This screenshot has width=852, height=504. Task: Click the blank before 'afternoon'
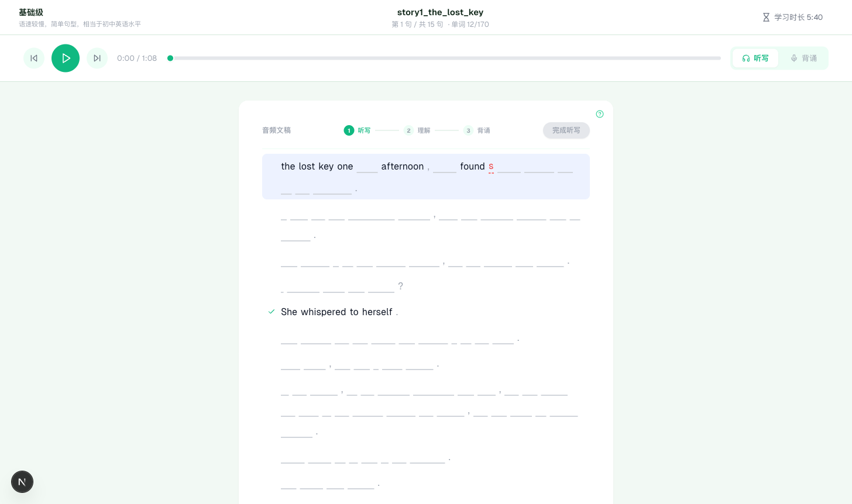click(x=367, y=167)
